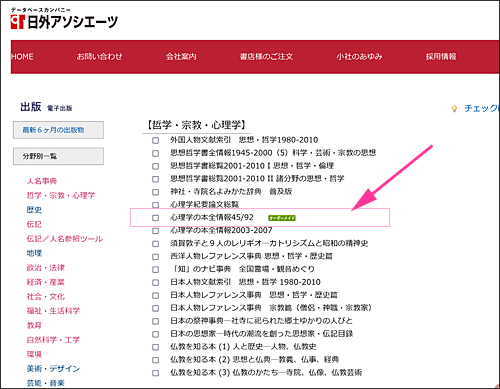500x389 pixels.
Task: Check 心理学の本全情報45/92 checkbox
Action: pyautogui.click(x=155, y=218)
